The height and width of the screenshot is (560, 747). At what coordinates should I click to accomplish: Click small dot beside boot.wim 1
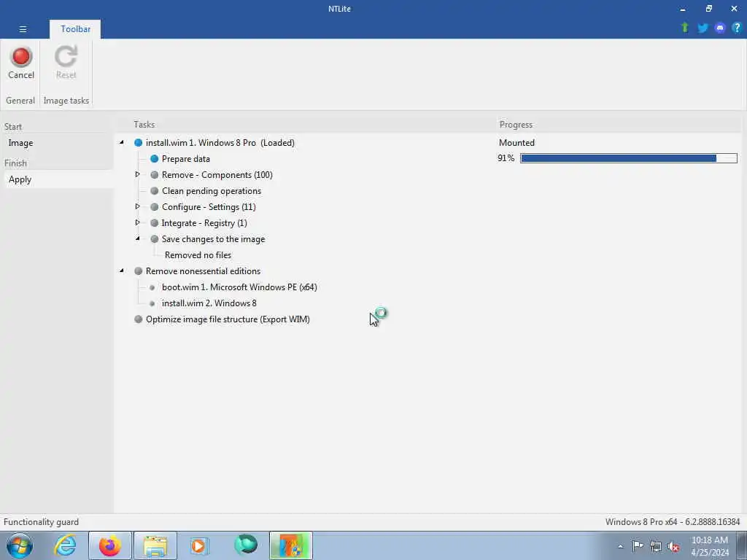(152, 287)
